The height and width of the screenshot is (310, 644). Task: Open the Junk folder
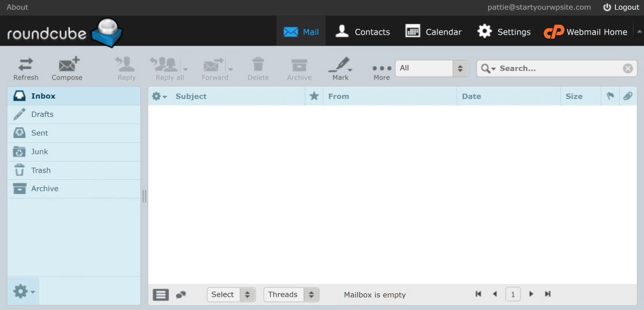(74, 152)
